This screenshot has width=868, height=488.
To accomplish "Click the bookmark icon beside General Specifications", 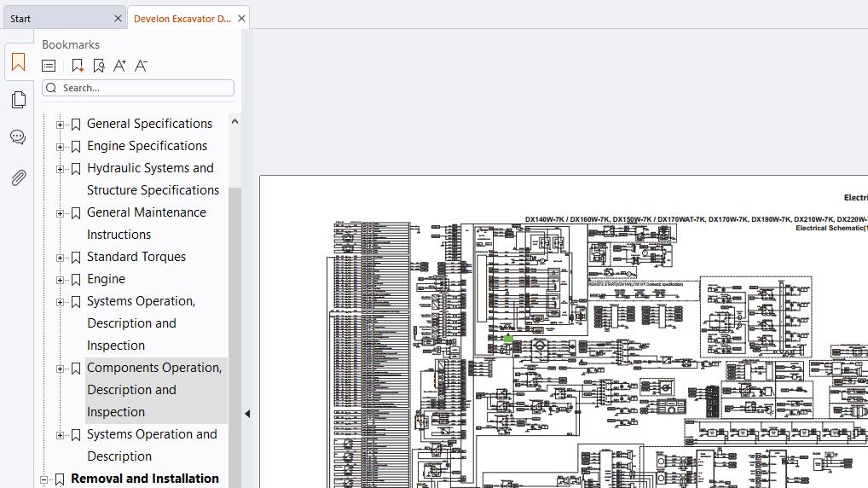I will pos(76,125).
